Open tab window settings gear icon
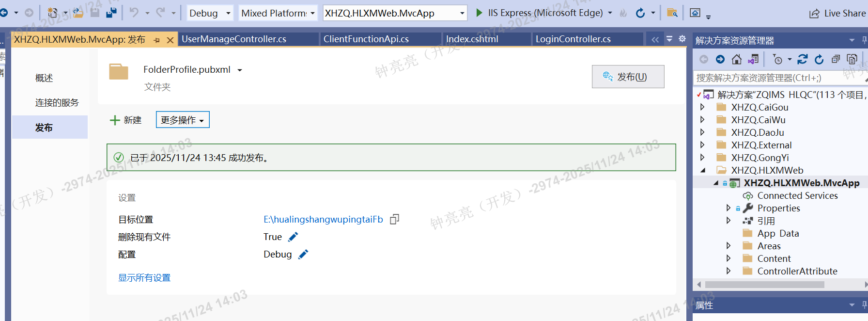The height and width of the screenshot is (321, 868). pos(682,39)
